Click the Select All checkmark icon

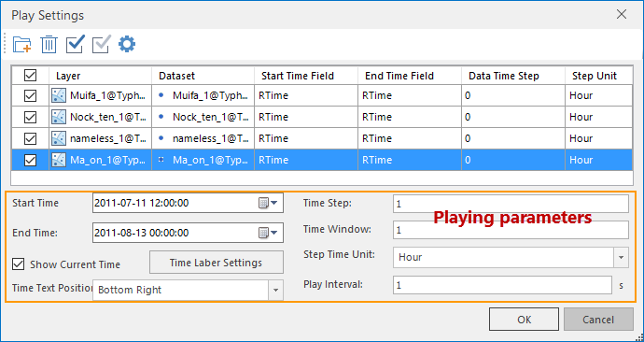[76, 44]
